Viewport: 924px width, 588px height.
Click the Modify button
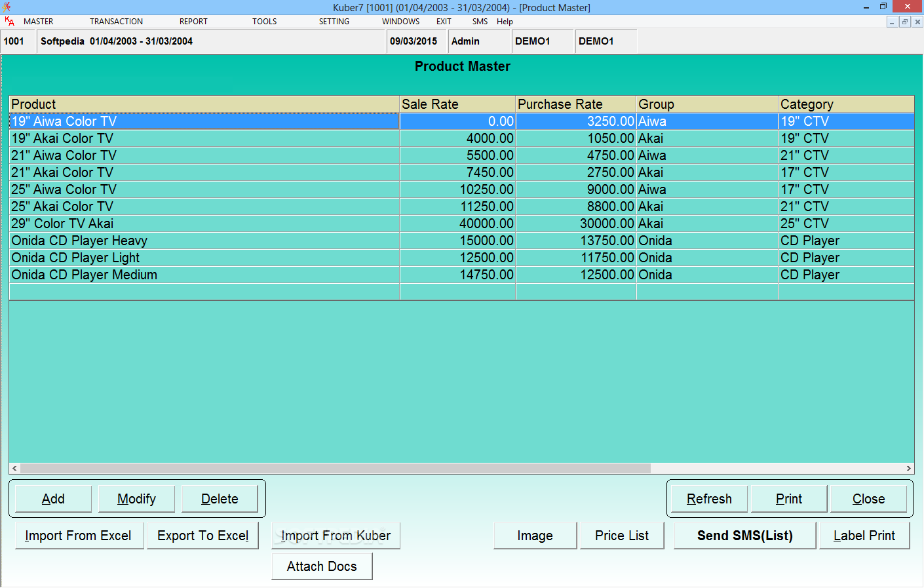[x=136, y=499]
